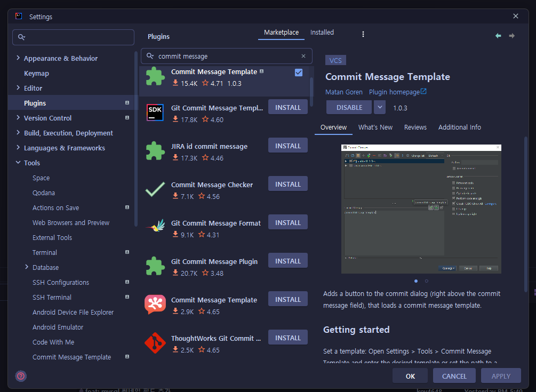The height and width of the screenshot is (392, 536).
Task: Clear the commit message search with the X
Action: 303,56
